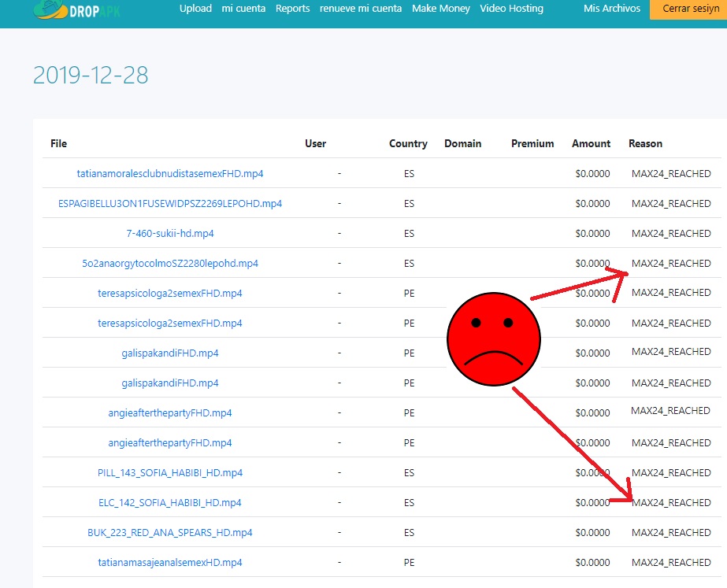The width and height of the screenshot is (727, 588).
Task: Open Mis Archivos
Action: 612,9
